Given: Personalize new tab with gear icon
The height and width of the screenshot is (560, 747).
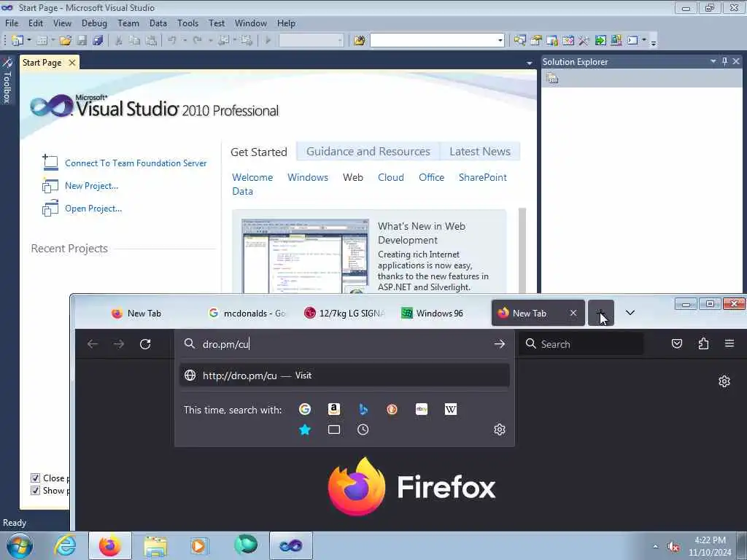Looking at the screenshot, I should [724, 381].
